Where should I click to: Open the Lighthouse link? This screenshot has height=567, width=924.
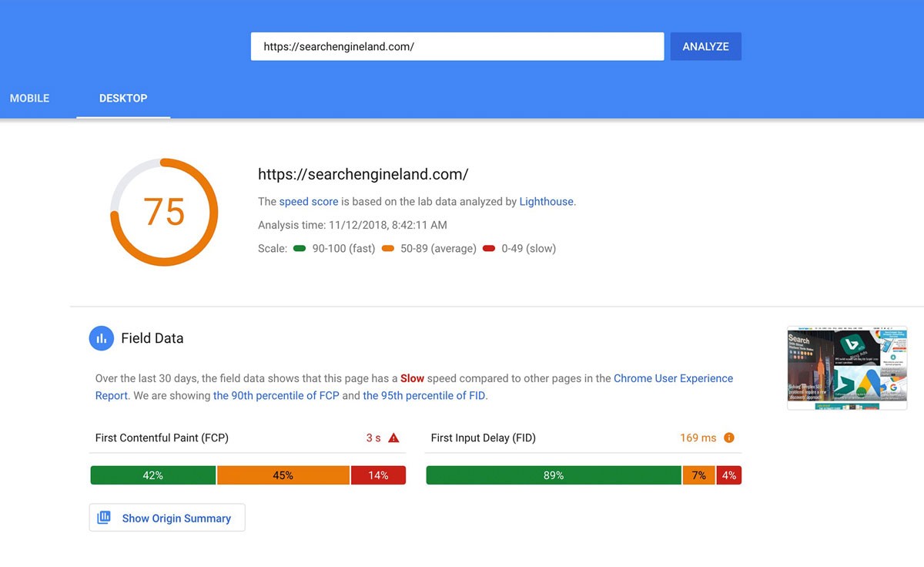pos(546,202)
